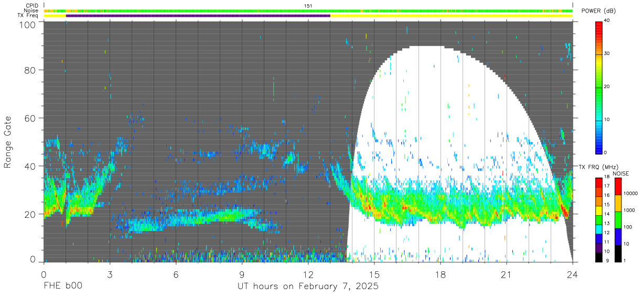Click the 6 tick on UT hours axis
The width and height of the screenshot is (644, 297).
(x=176, y=274)
